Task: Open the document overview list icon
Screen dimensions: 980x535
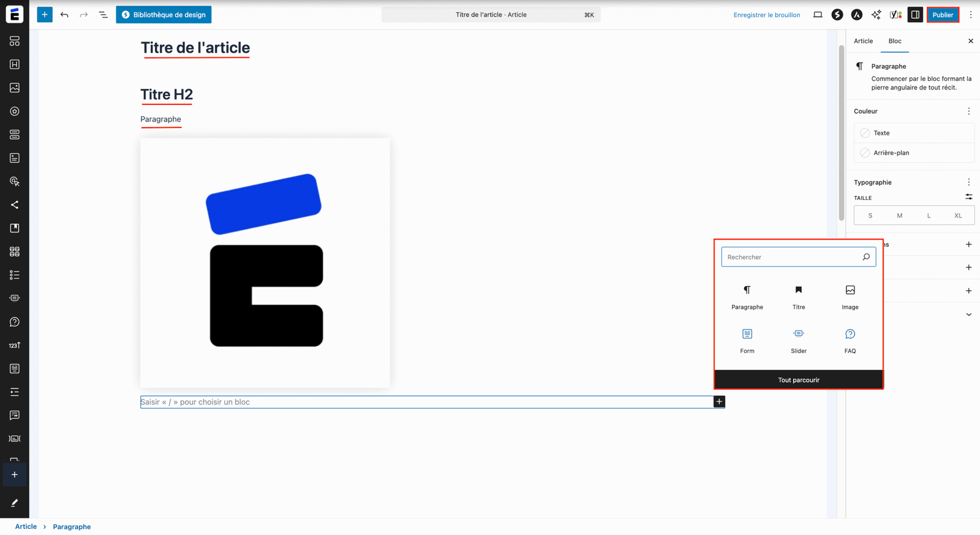Action: point(103,15)
